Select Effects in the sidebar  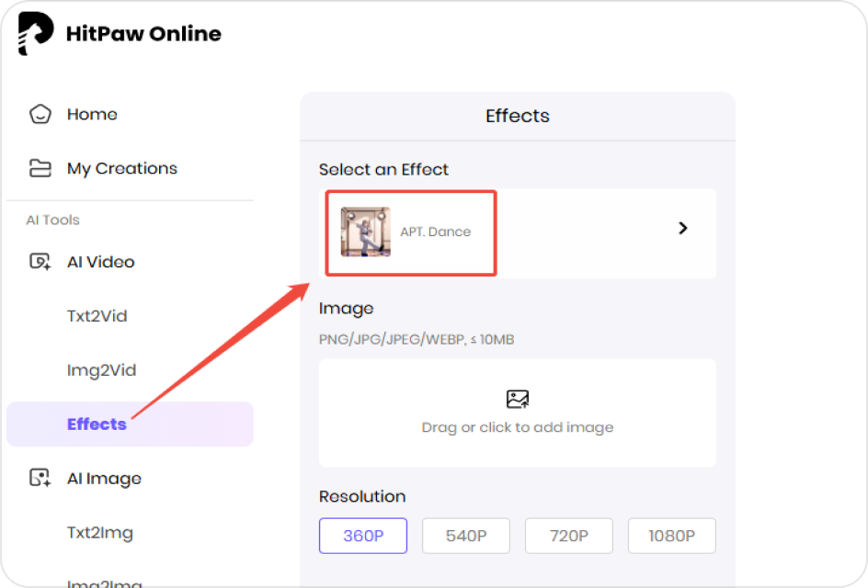[x=97, y=424]
